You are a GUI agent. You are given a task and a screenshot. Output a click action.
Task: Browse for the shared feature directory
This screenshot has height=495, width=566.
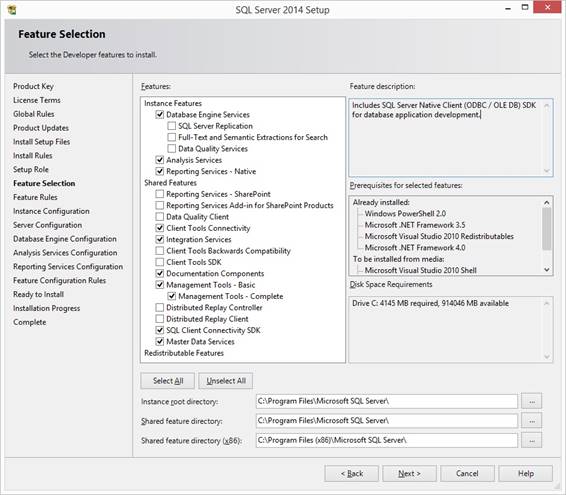532,421
